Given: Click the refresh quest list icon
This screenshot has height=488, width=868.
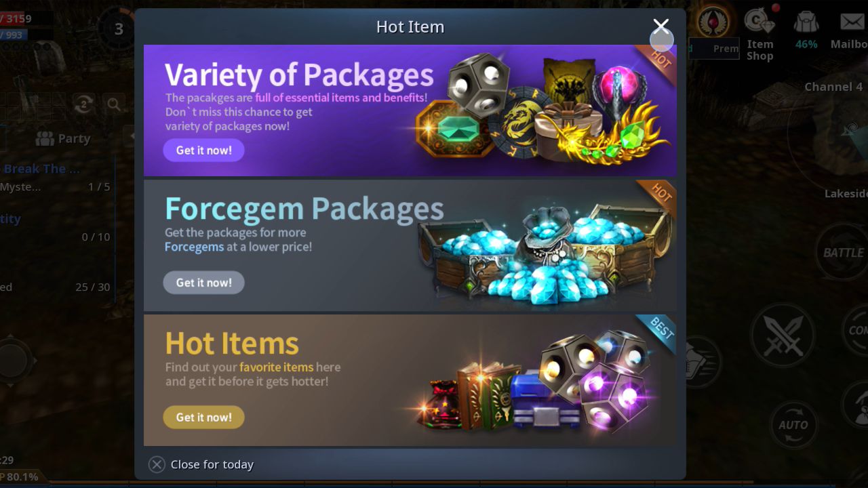Looking at the screenshot, I should (83, 104).
